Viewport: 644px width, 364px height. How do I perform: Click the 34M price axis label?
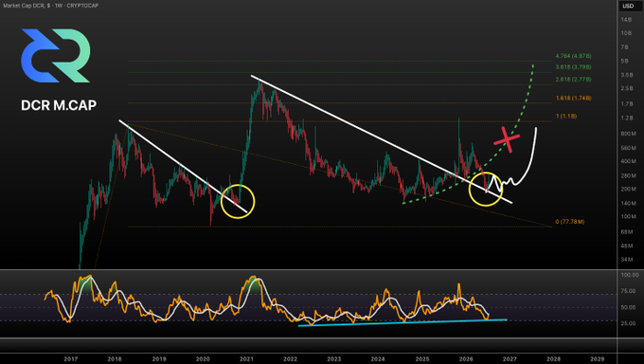click(x=627, y=260)
